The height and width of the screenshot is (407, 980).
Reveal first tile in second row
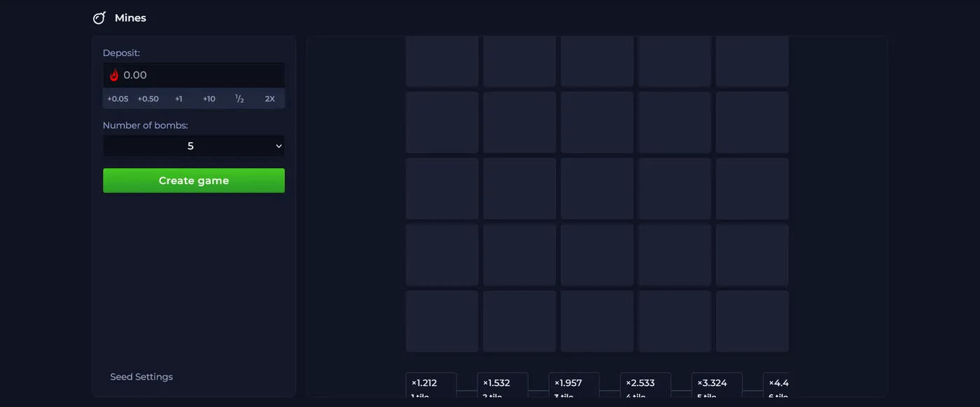click(442, 123)
